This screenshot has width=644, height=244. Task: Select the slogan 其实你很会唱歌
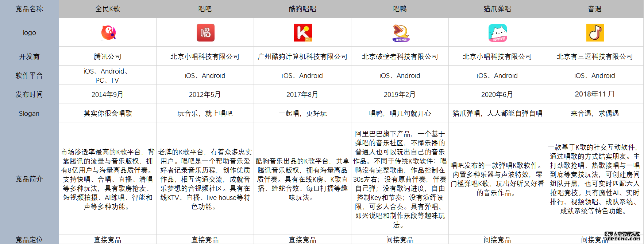pyautogui.click(x=108, y=113)
